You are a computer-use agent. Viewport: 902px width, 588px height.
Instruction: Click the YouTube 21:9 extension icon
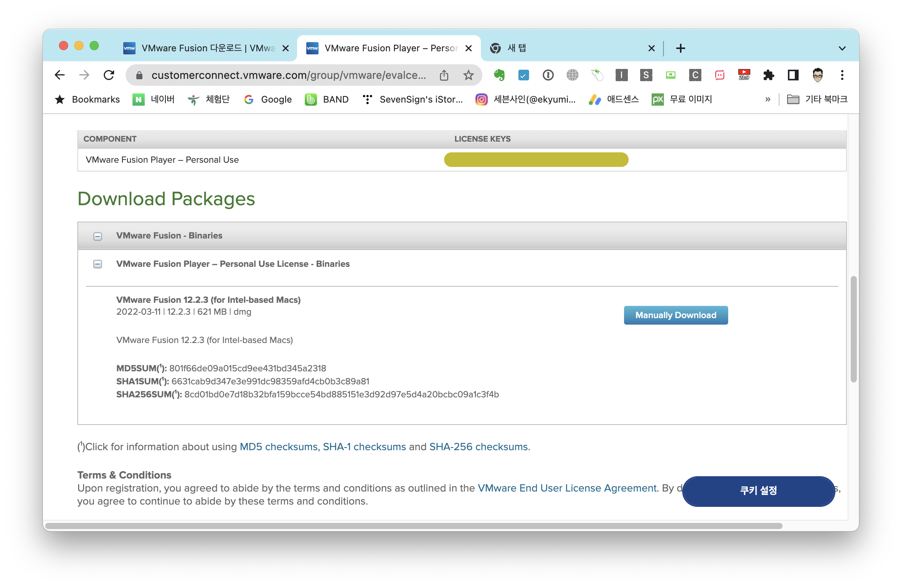click(744, 75)
